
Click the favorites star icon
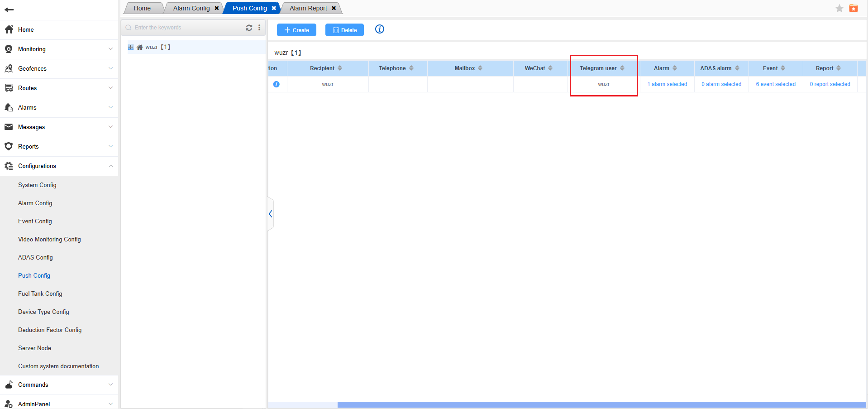(839, 9)
